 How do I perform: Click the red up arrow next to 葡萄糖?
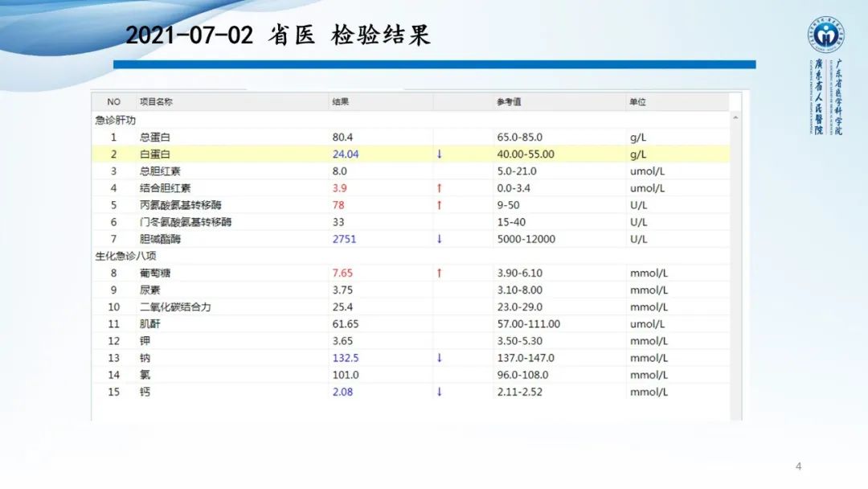(439, 273)
